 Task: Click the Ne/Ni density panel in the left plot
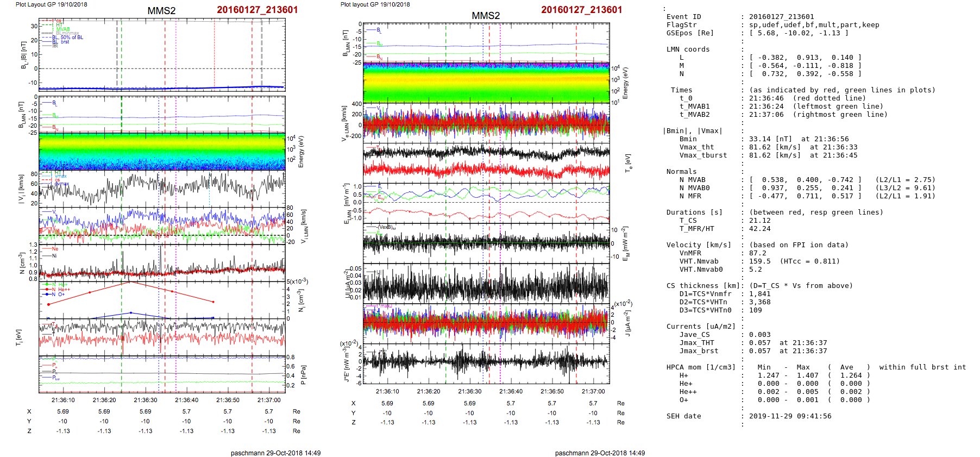(x=162, y=262)
